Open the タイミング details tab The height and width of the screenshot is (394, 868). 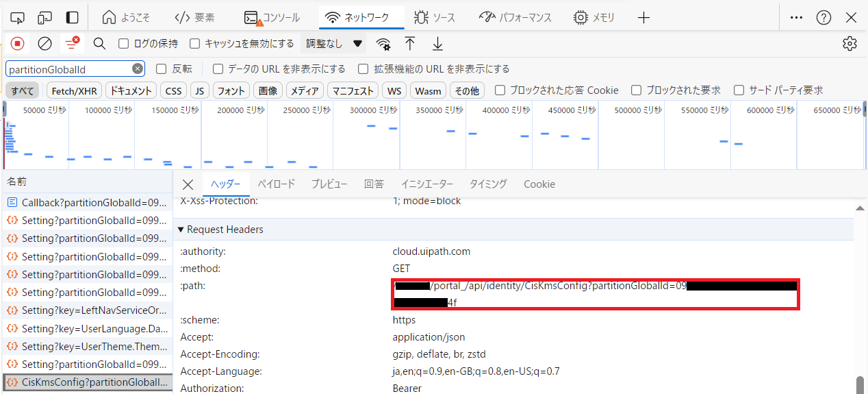[x=488, y=184]
